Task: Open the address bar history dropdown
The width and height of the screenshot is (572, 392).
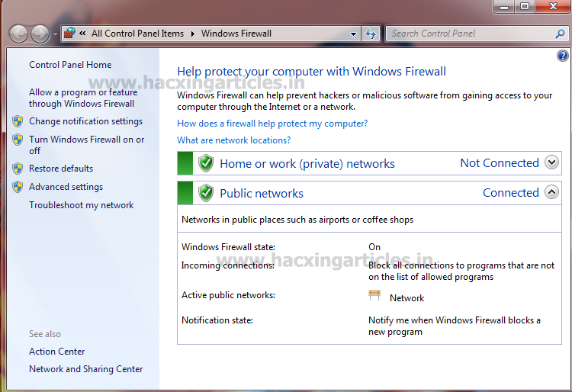Action: coord(353,34)
